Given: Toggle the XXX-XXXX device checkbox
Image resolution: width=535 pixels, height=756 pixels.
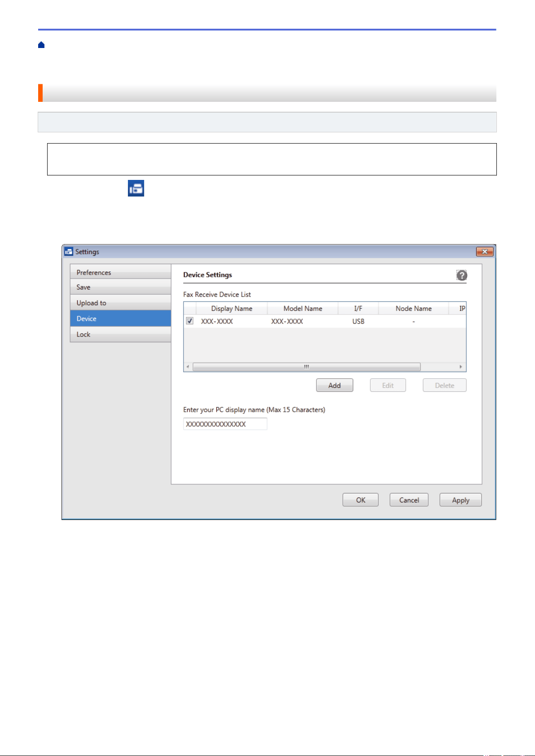Looking at the screenshot, I should pos(190,321).
